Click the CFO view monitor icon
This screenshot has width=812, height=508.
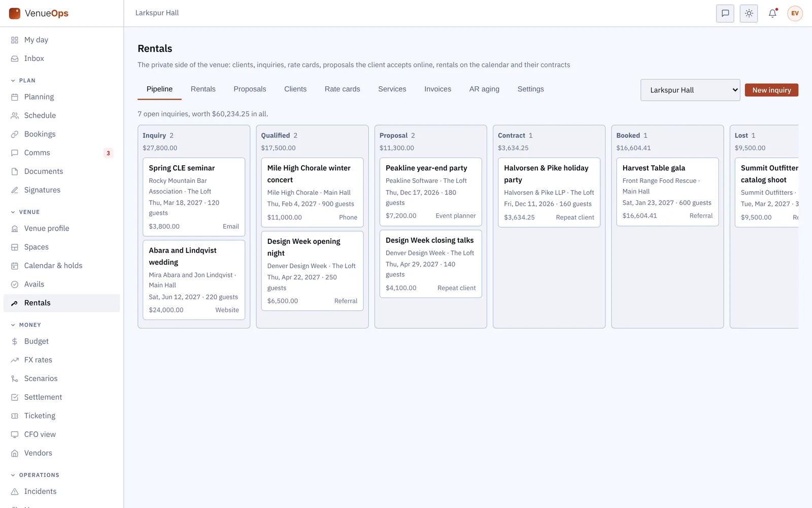pyautogui.click(x=15, y=434)
